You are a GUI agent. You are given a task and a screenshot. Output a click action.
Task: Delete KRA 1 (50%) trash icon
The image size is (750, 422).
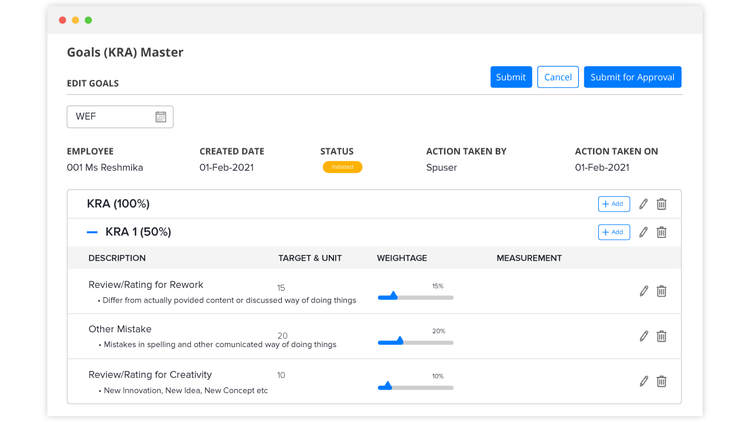pos(662,232)
